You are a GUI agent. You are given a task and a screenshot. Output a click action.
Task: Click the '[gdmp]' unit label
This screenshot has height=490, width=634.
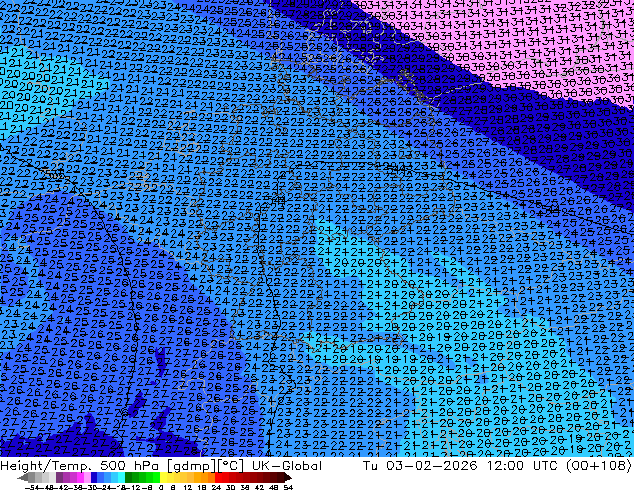[x=189, y=466]
